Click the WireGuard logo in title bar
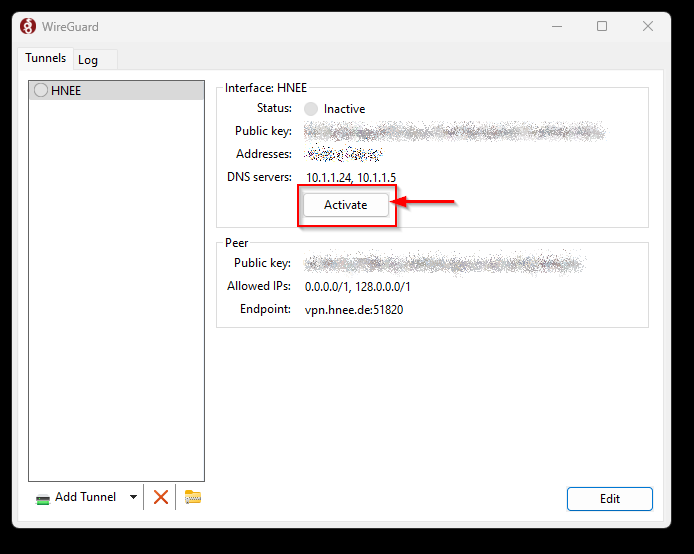 click(28, 27)
